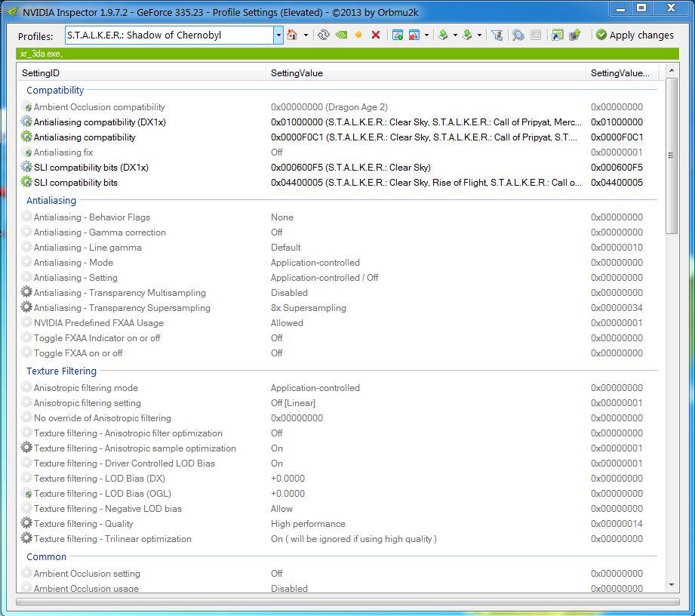Minimize the NVIDIA Inspector window
Viewport: 695px width, 616px height.
click(620, 8)
